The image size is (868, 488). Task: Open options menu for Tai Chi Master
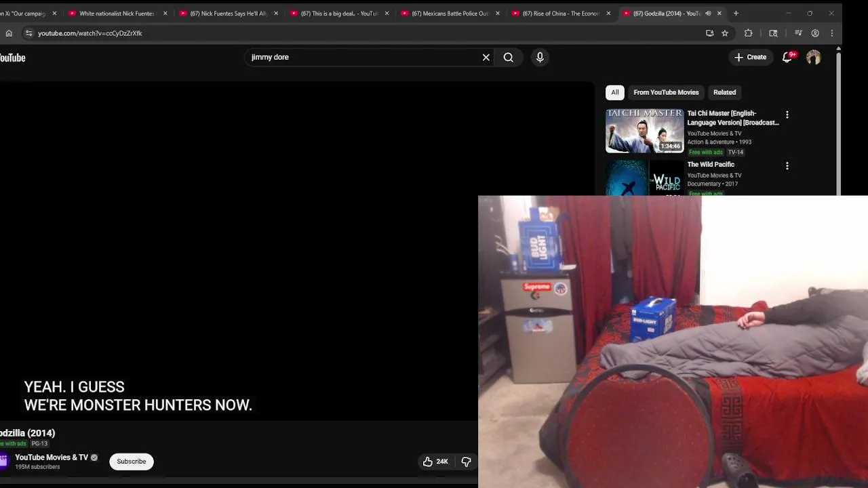[787, 115]
